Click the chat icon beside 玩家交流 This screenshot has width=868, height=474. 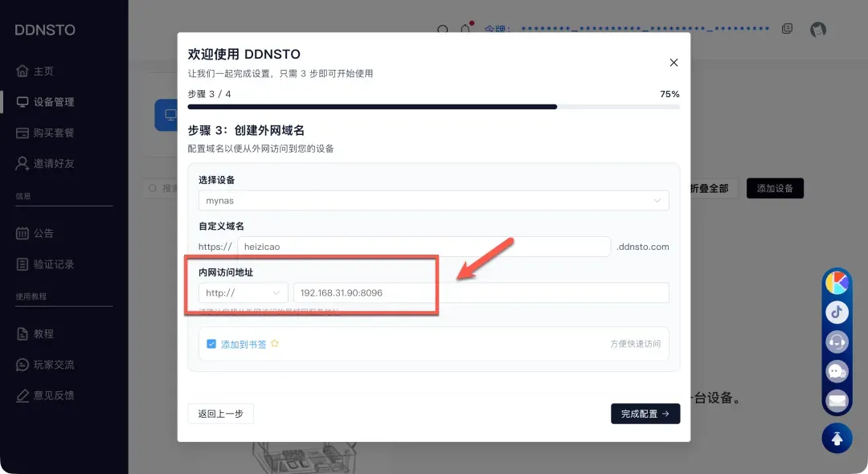point(23,365)
